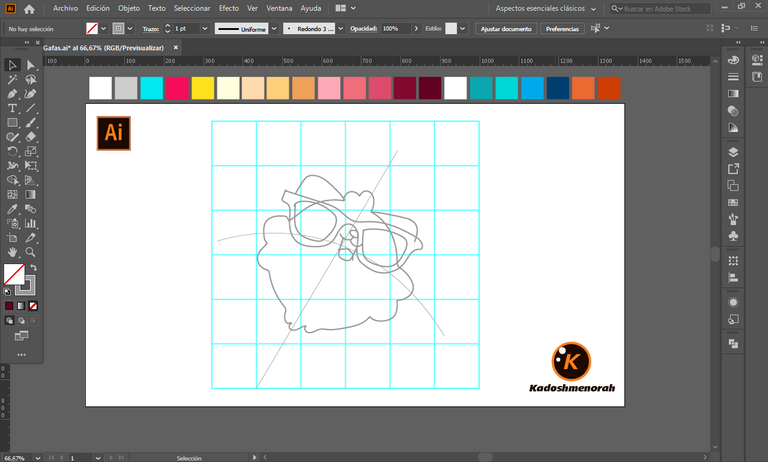The image size is (768, 462).
Task: Swap fill and stroke arrows
Action: [x=33, y=267]
